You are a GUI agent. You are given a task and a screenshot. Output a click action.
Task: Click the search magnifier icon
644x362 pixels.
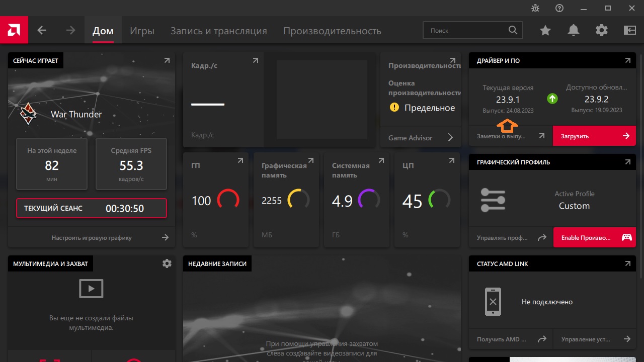tap(513, 30)
